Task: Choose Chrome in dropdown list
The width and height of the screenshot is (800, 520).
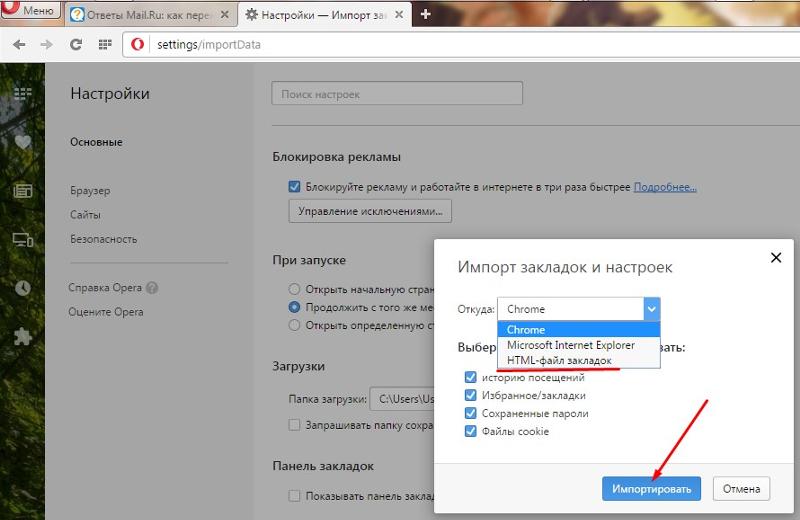Action: point(579,330)
